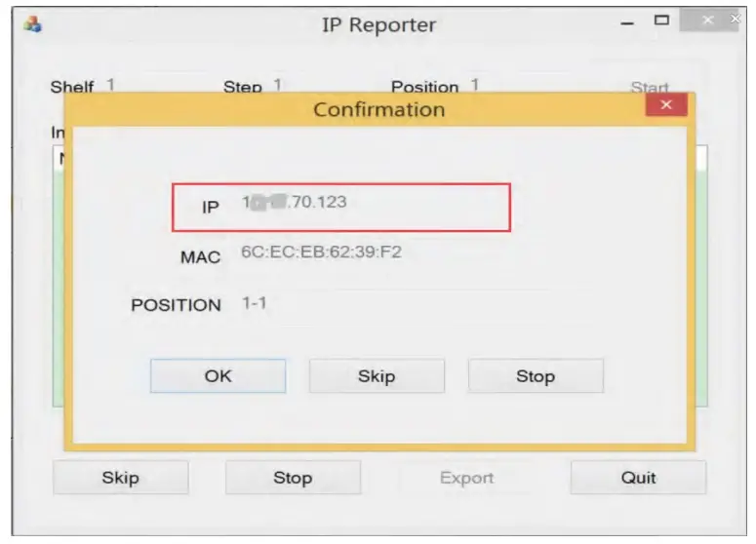
Task: Click the Stop button in the main window
Action: pos(294,478)
